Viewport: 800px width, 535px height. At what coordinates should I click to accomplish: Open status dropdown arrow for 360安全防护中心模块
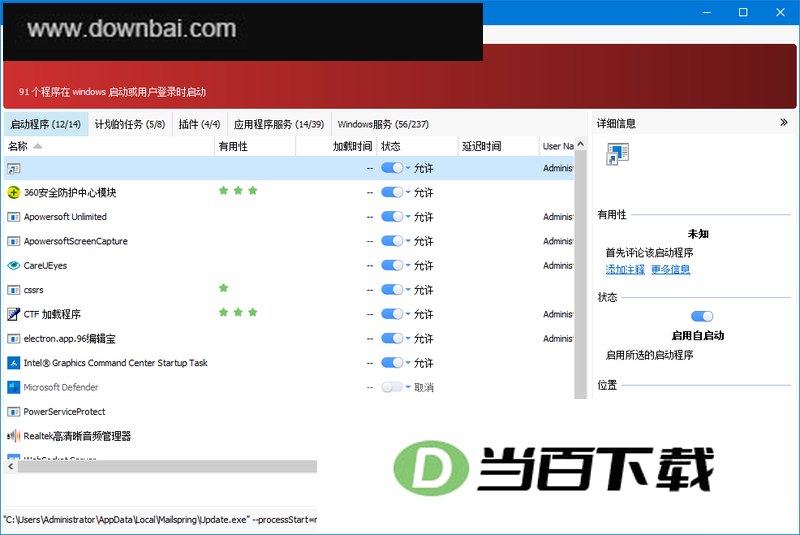point(408,192)
